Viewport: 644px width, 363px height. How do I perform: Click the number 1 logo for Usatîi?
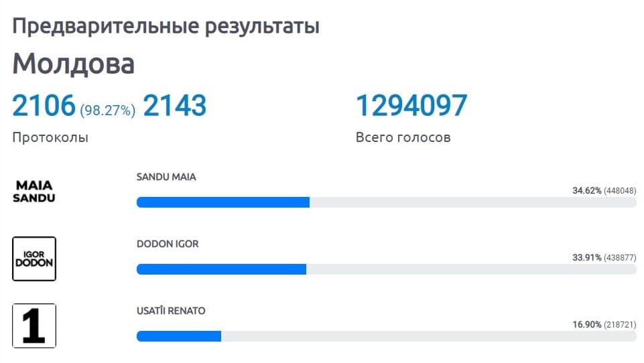[x=34, y=325]
